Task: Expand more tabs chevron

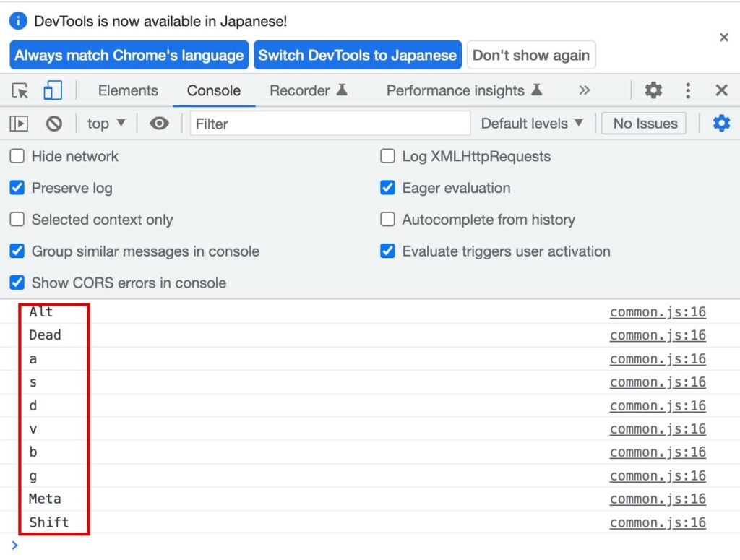Action: [585, 90]
